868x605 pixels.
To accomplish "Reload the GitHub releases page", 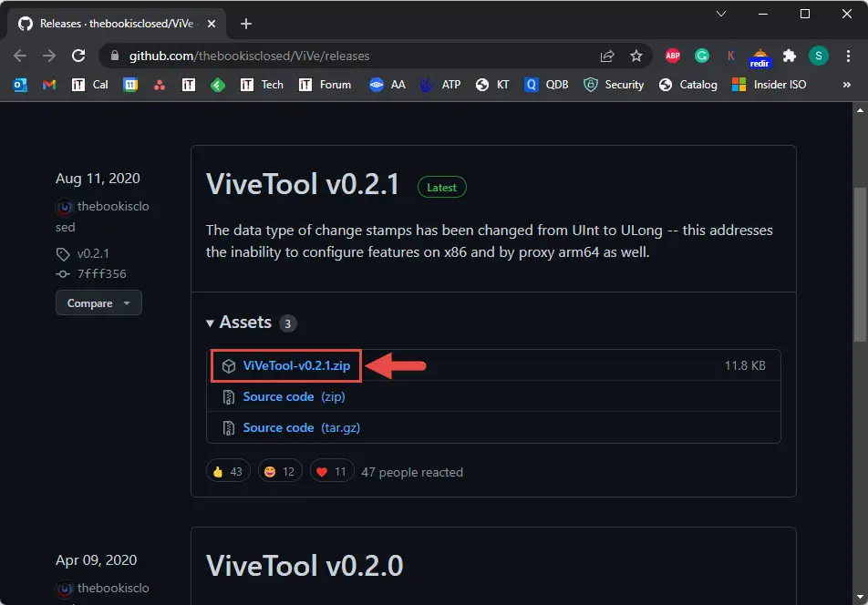I will [78, 56].
